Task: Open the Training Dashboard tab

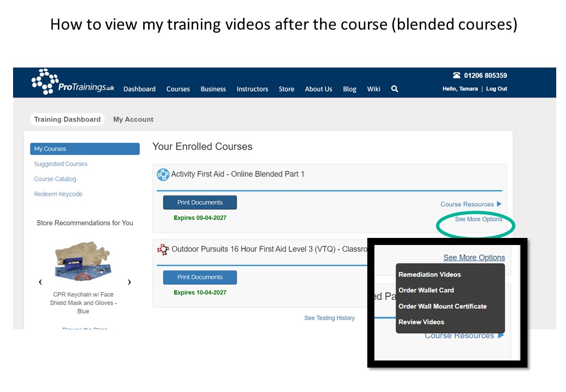Action: click(x=67, y=119)
